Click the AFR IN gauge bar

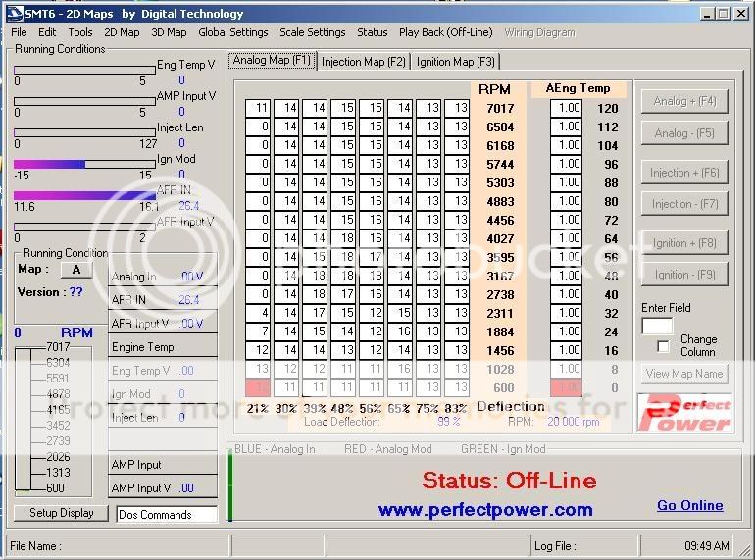[x=84, y=195]
